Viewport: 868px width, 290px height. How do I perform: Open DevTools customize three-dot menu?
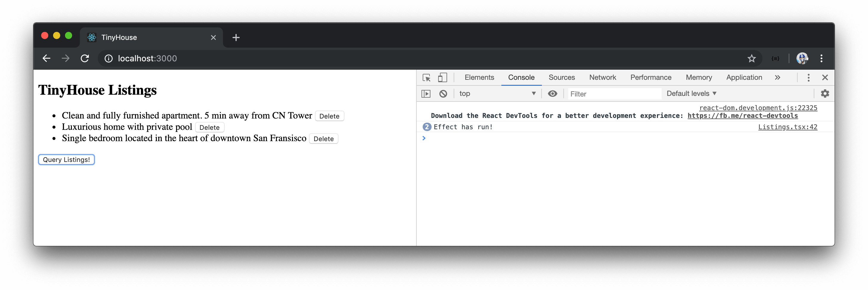pos(808,78)
